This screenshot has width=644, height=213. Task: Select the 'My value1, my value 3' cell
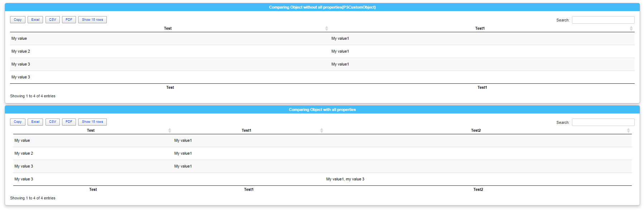tap(345, 179)
